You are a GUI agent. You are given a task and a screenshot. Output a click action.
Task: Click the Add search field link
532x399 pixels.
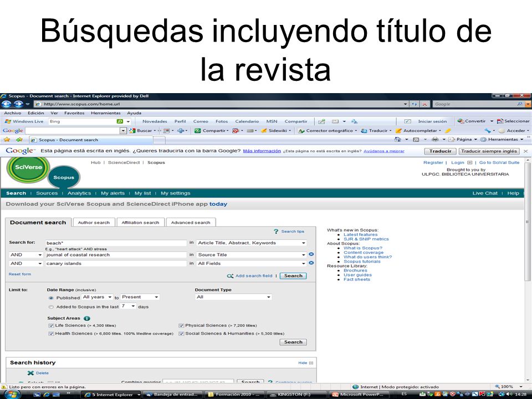(254, 276)
